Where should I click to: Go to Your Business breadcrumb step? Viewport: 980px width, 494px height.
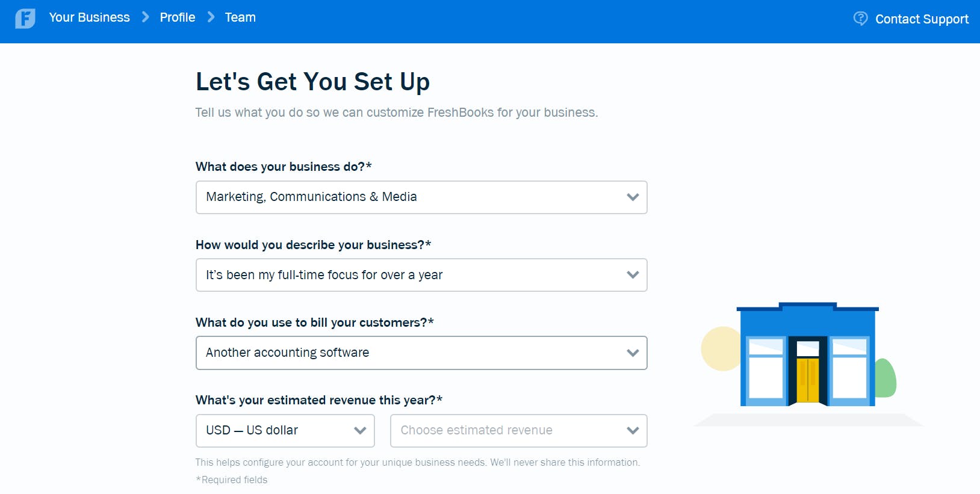tap(89, 17)
